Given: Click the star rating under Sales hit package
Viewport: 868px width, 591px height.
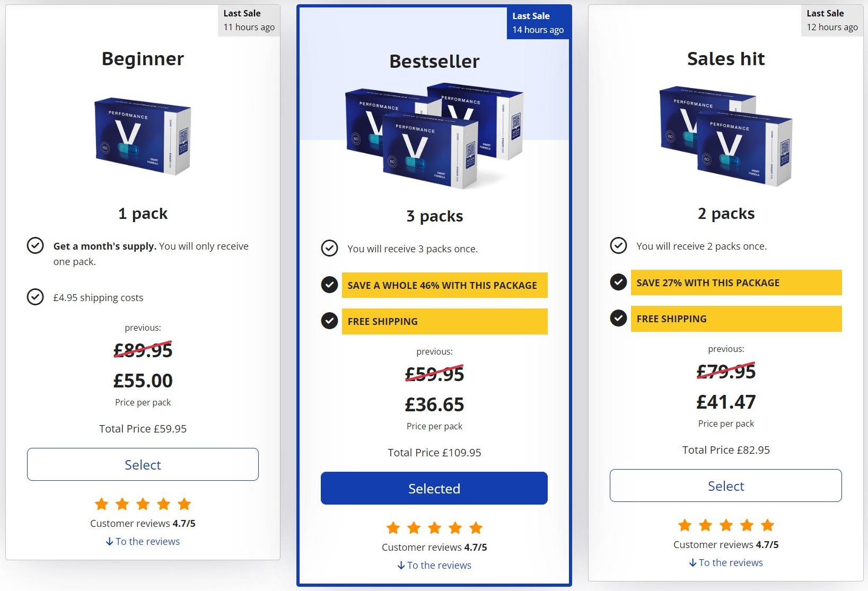Looking at the screenshot, I should click(726, 525).
